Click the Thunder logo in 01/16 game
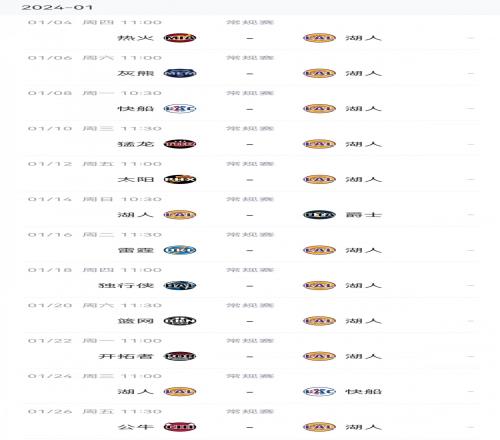The width and height of the screenshot is (500, 440). coord(180,250)
